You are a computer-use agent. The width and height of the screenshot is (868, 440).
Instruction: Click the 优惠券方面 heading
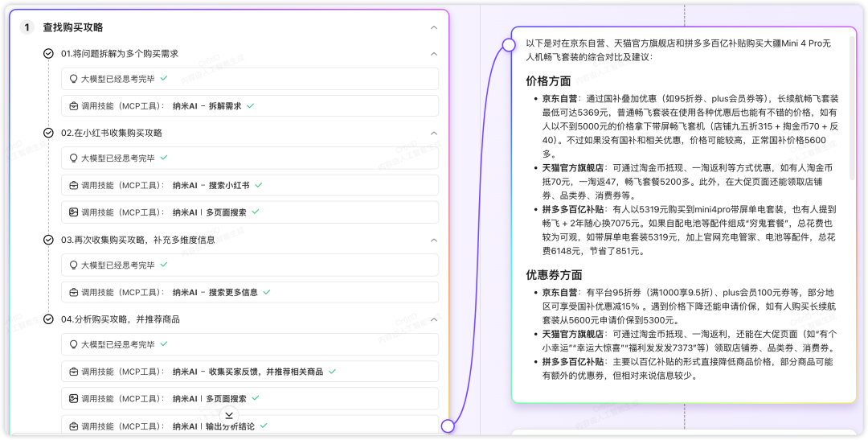[554, 275]
